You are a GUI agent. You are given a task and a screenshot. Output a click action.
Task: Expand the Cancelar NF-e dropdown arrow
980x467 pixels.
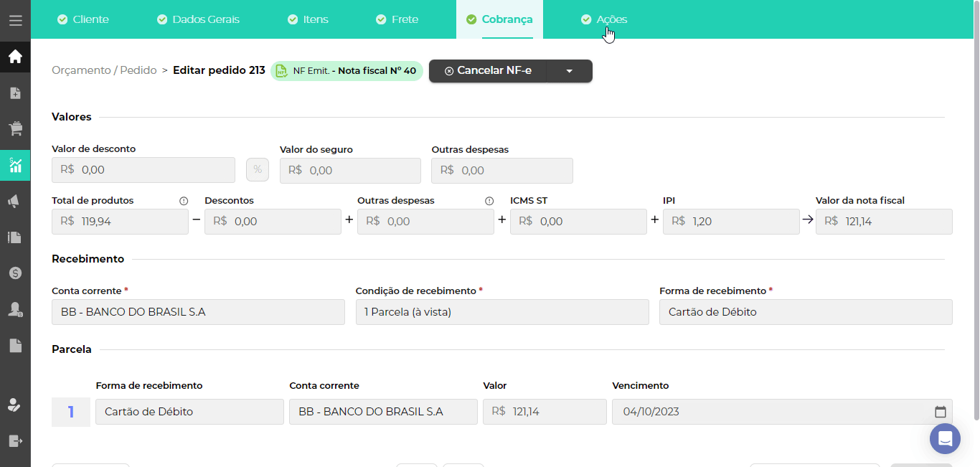[570, 71]
